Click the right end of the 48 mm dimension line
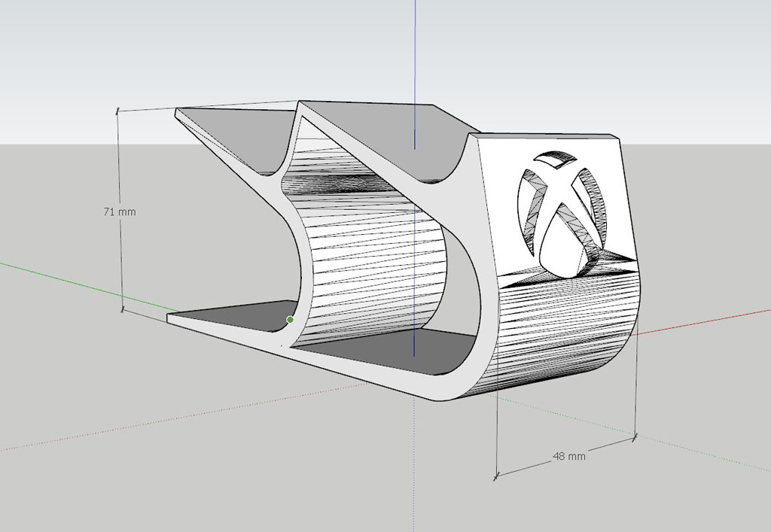 coord(635,434)
